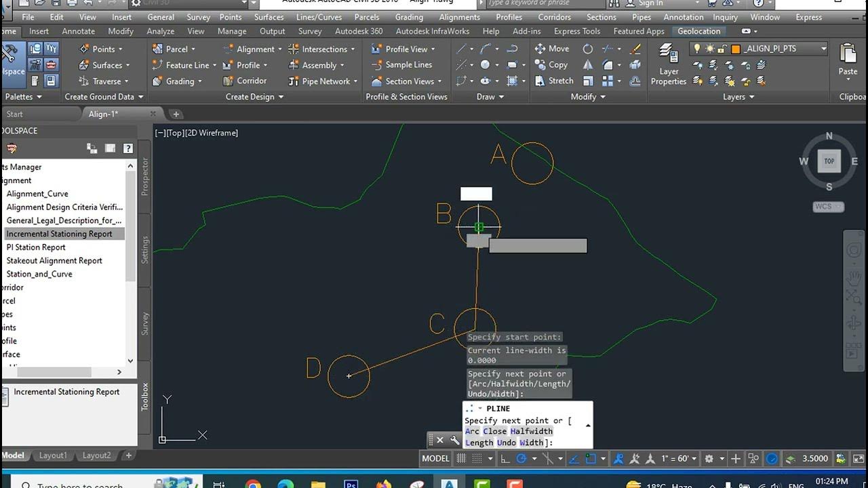This screenshot has width=868, height=488.
Task: Select the Copy tool
Action: click(x=551, y=65)
